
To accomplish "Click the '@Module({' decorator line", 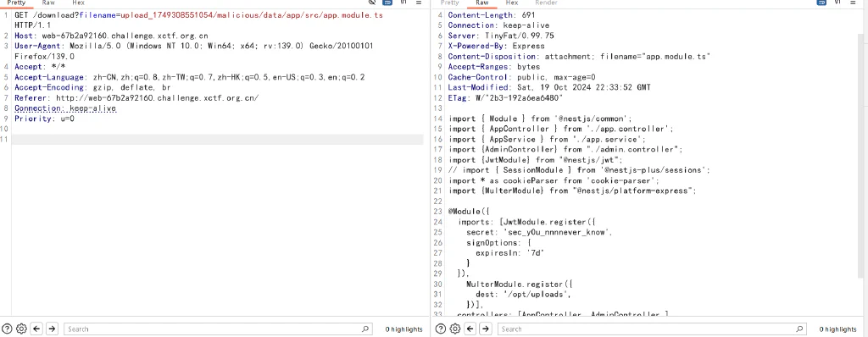I will [470, 212].
